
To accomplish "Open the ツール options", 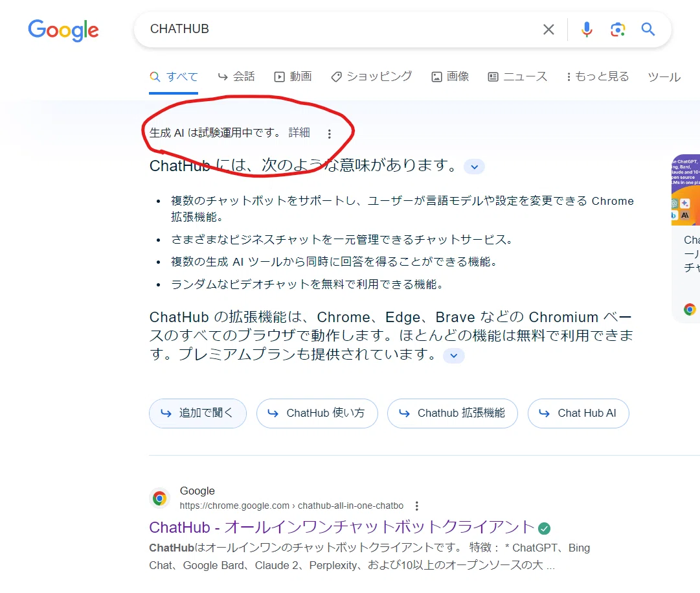I will (x=664, y=77).
